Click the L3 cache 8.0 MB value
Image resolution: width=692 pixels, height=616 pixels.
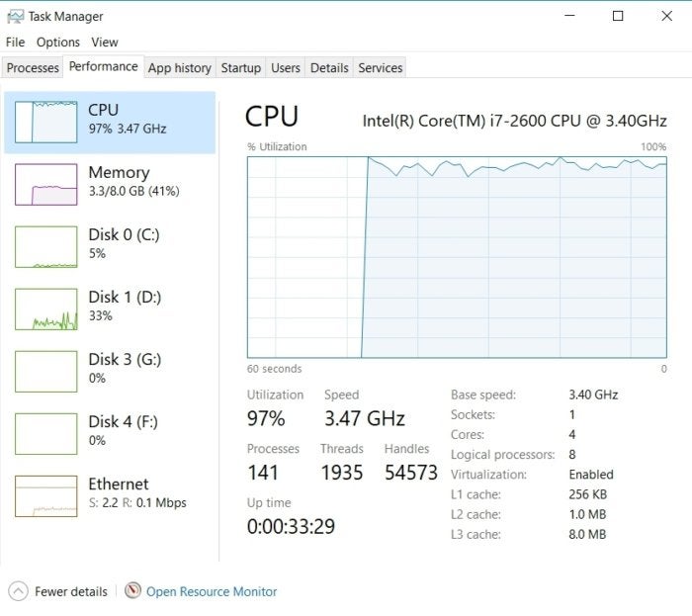tap(587, 534)
